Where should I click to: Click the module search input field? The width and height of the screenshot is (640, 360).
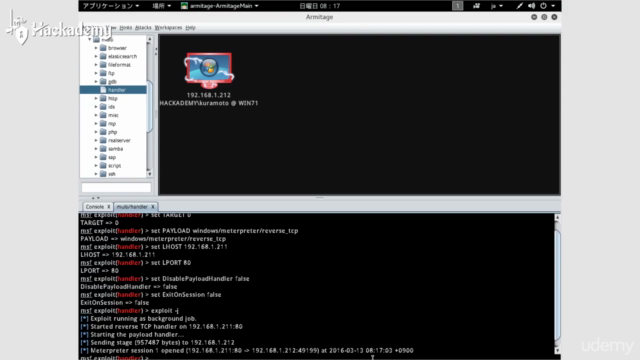(116, 187)
